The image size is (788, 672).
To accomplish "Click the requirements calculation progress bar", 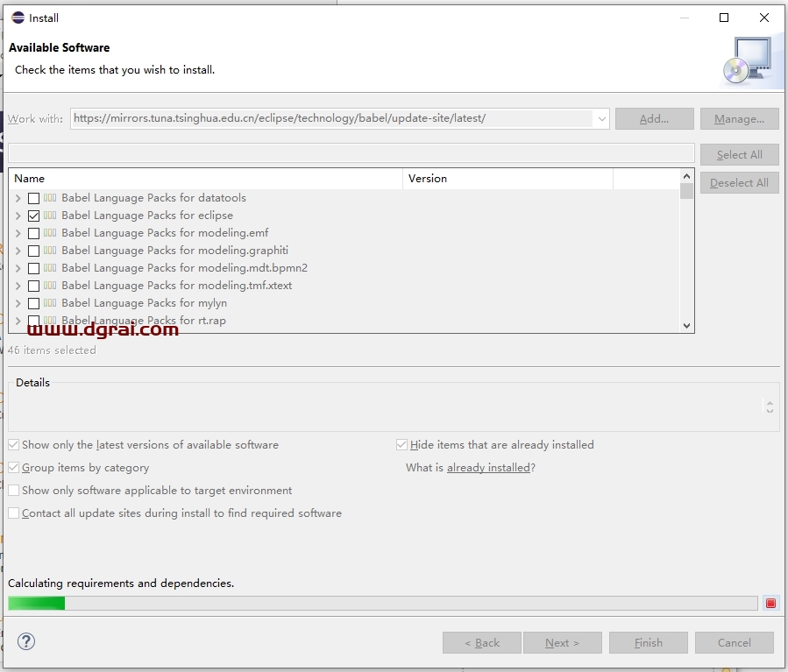I will click(383, 603).
